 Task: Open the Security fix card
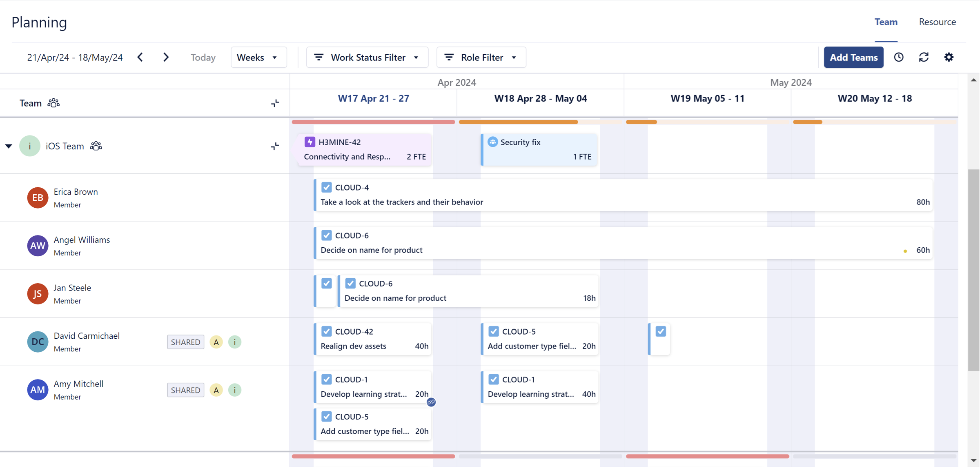tap(539, 149)
